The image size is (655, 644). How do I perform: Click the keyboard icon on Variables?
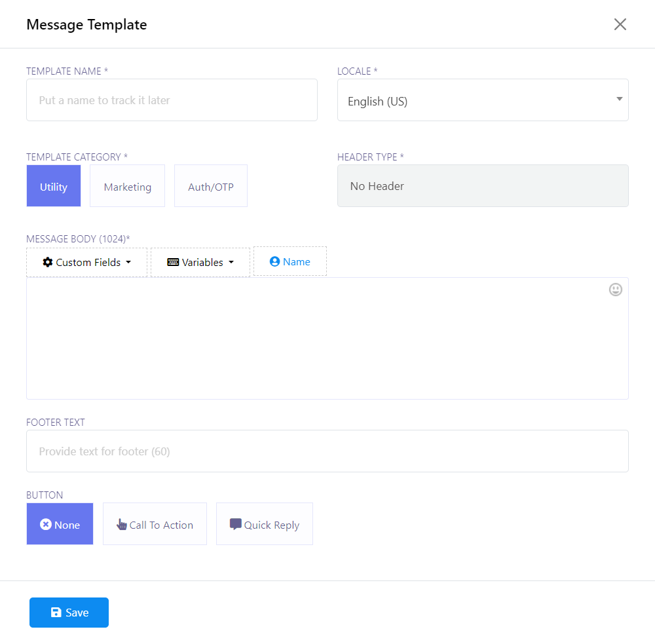173,262
